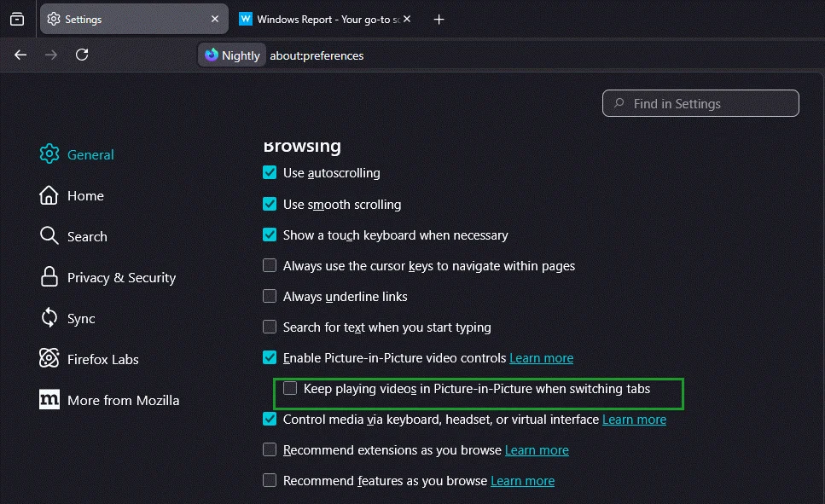Go to Search settings section
Viewport: 825px width, 504px height.
click(x=86, y=237)
